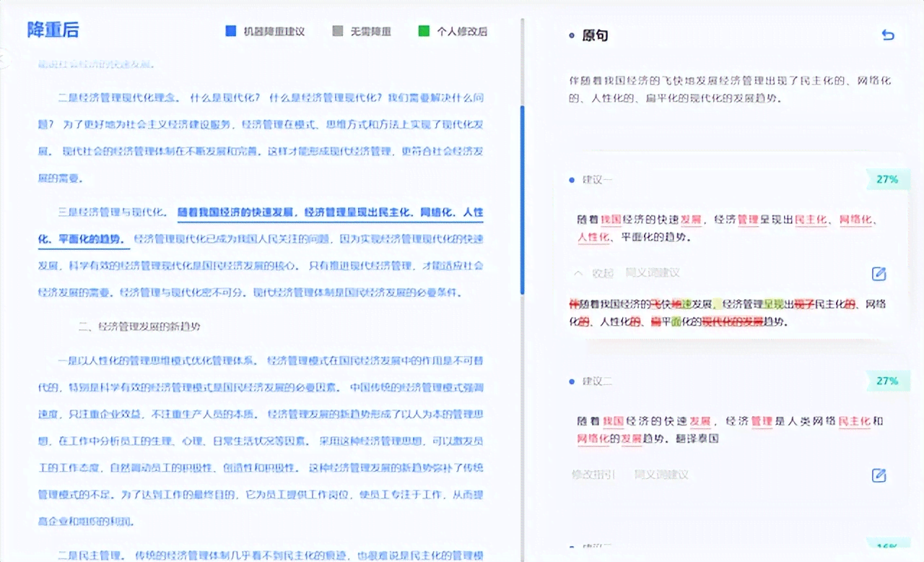The image size is (924, 562).
Task: Click the paragraph starting 一是以人性化的管理思维模式
Action: (261, 440)
